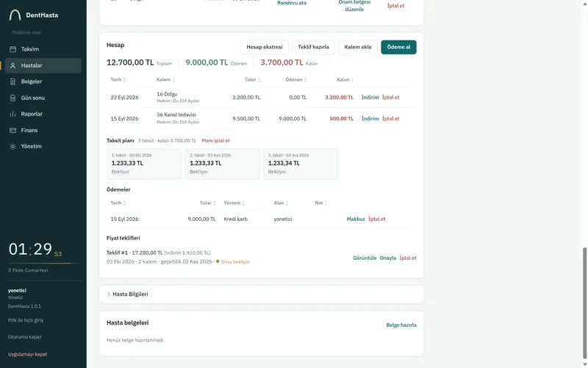Click the Hesap ekstresi button

tap(265, 47)
